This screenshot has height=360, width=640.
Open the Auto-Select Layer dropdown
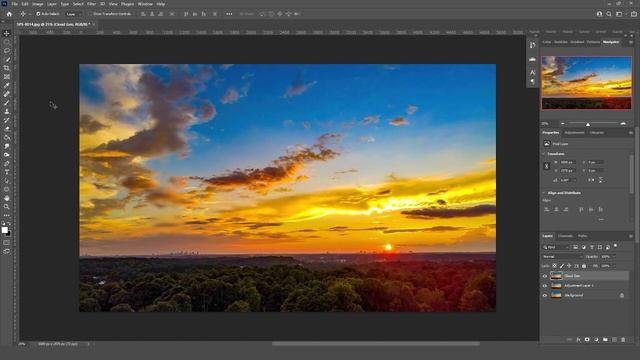pyautogui.click(x=73, y=14)
